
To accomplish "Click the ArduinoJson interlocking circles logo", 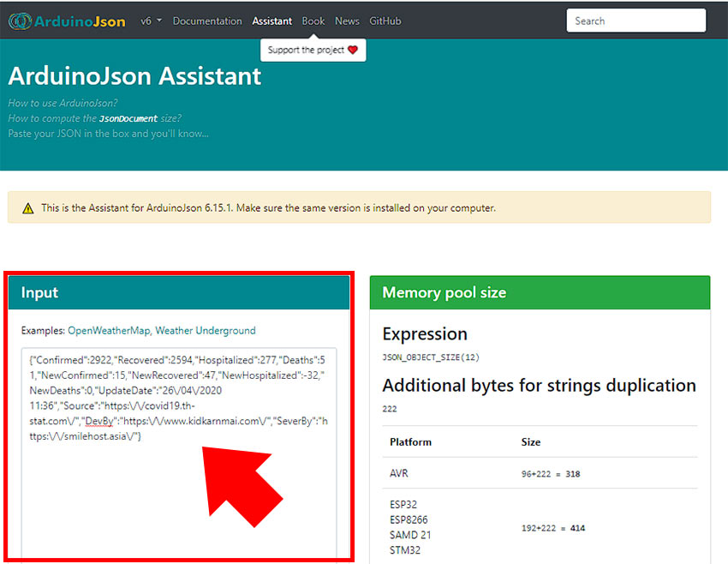I will tap(20, 21).
